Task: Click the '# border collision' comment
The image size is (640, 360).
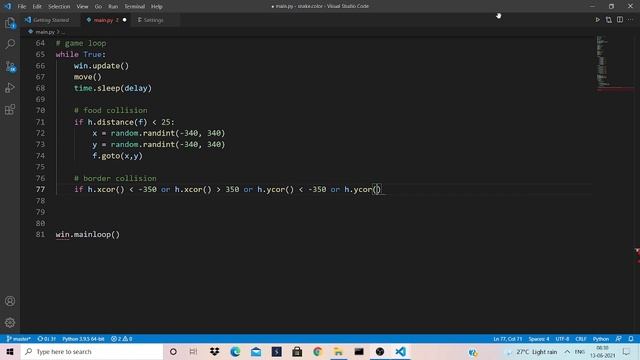Action: point(115,178)
